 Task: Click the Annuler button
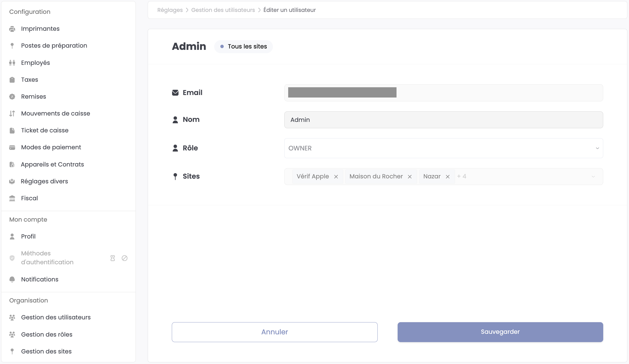pyautogui.click(x=274, y=332)
